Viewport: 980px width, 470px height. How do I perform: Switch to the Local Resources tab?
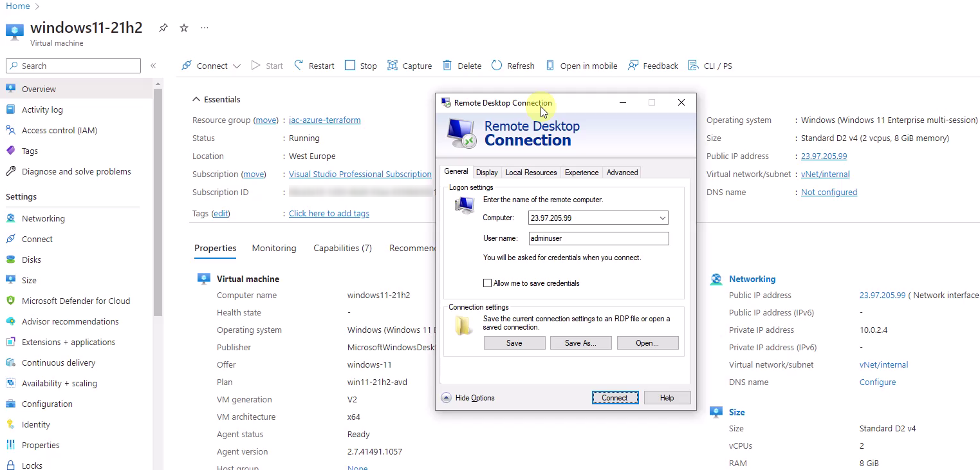point(531,173)
